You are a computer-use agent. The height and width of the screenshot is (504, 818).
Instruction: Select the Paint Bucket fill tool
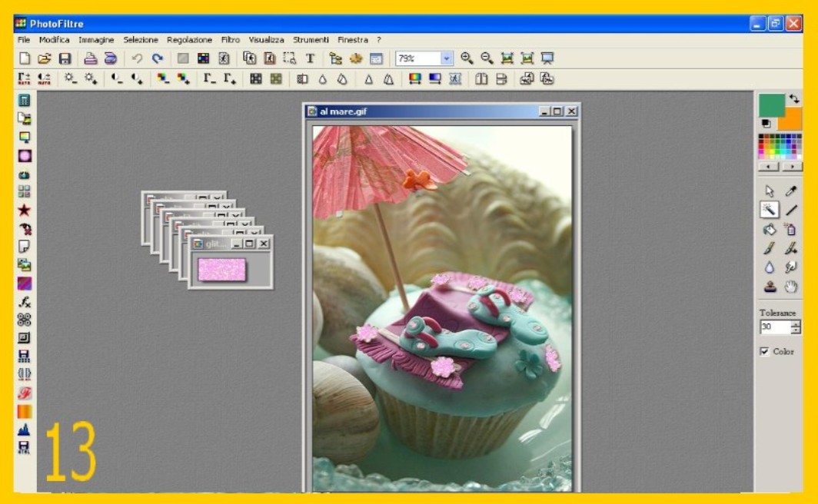pyautogui.click(x=769, y=229)
